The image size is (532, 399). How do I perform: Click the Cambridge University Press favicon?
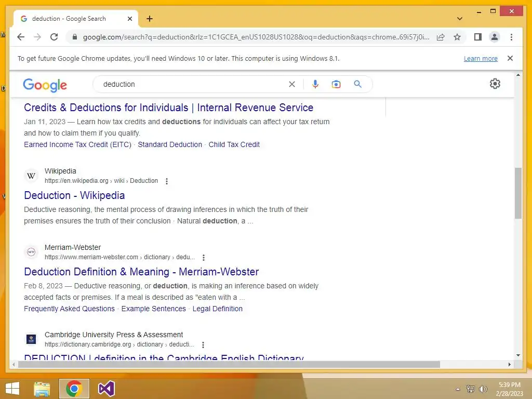tap(31, 339)
